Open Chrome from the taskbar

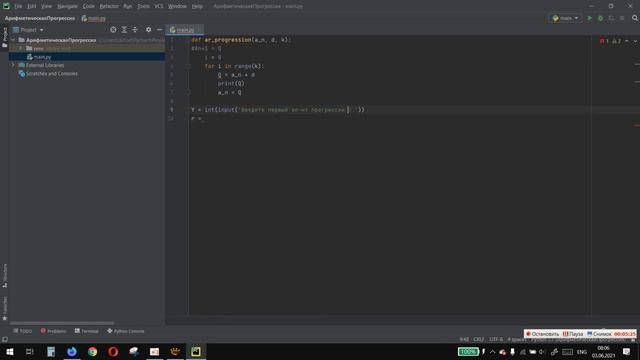tap(93, 351)
